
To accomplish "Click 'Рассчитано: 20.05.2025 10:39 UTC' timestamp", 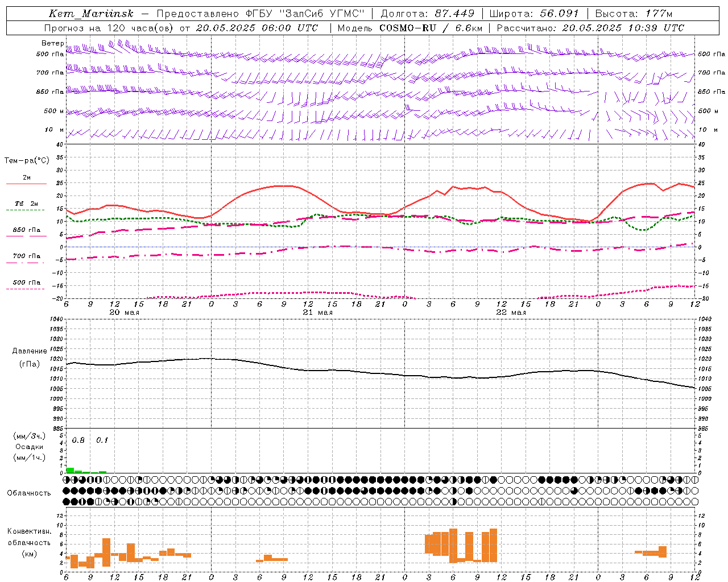I will click(590, 28).
